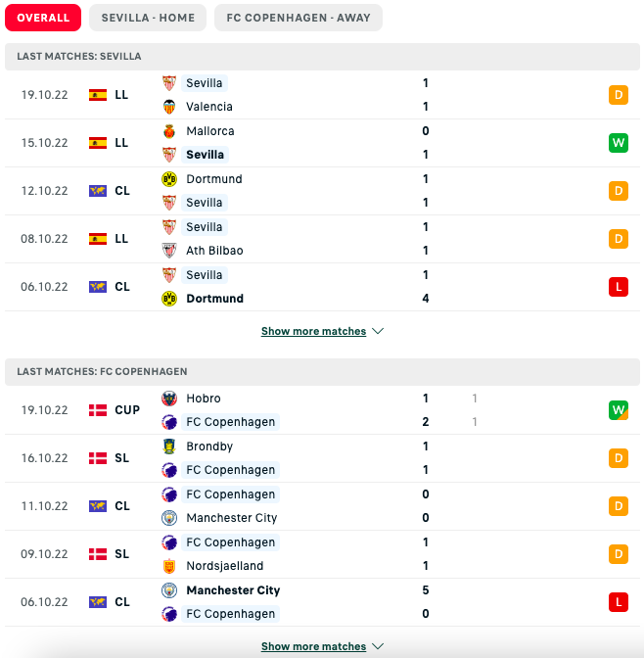The image size is (644, 658).
Task: Switch to Sevilla - Home tab
Action: (x=148, y=18)
